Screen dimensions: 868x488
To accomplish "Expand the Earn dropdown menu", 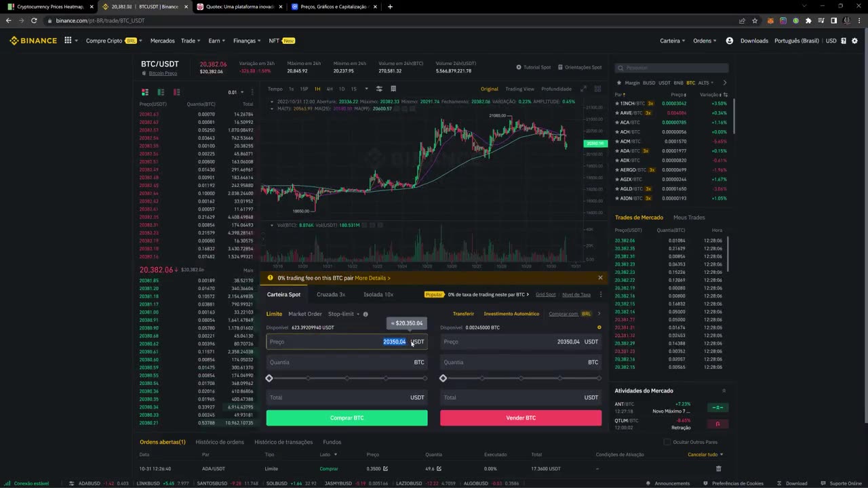I will (217, 41).
